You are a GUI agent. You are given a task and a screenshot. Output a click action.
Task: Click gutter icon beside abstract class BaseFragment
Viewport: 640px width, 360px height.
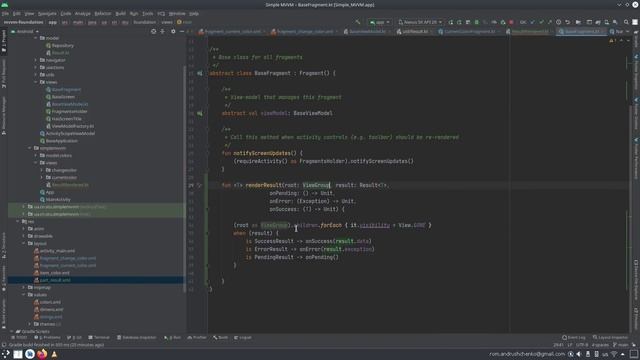[200, 73]
